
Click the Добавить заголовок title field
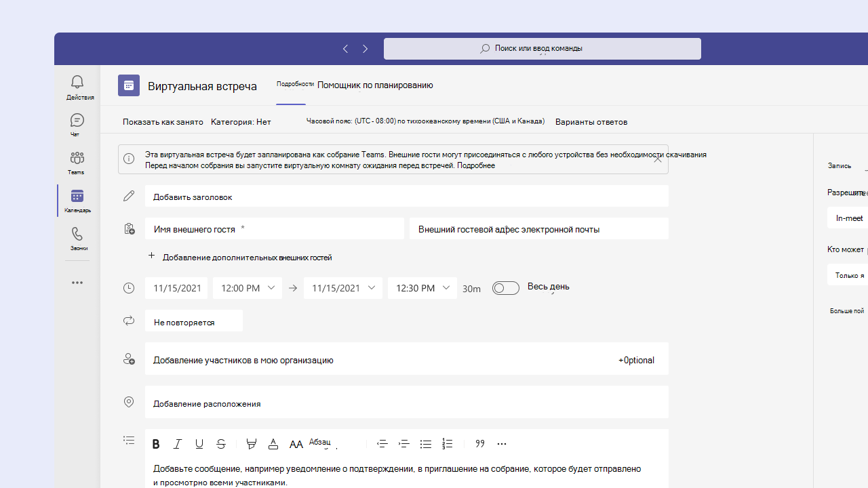(407, 197)
